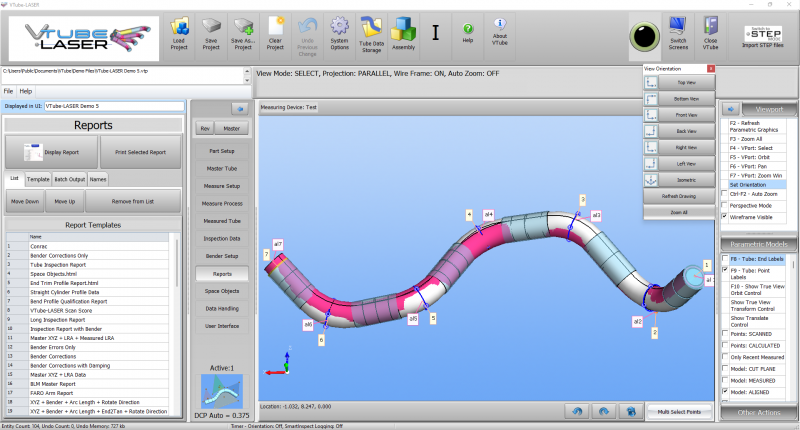The image size is (800, 430).
Task: Expand the Parametric Models panel header
Action: [x=759, y=244]
